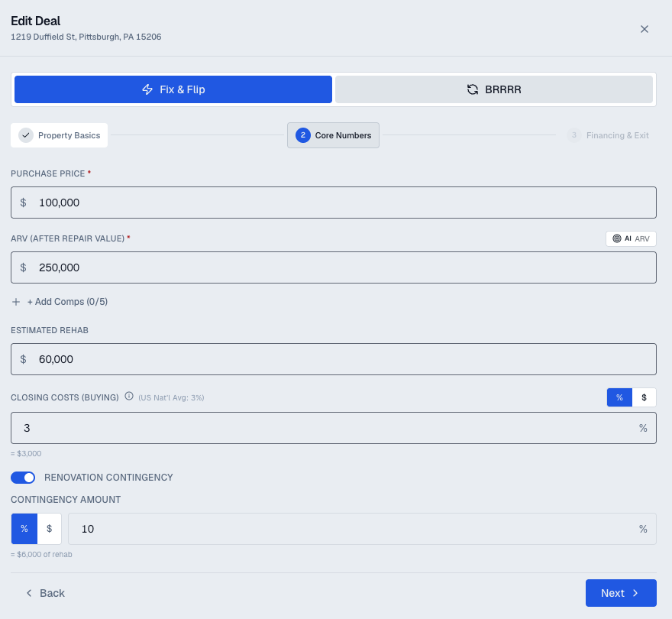Click the '= $6,000 of rehab' note
The width and height of the screenshot is (672, 619).
point(41,554)
